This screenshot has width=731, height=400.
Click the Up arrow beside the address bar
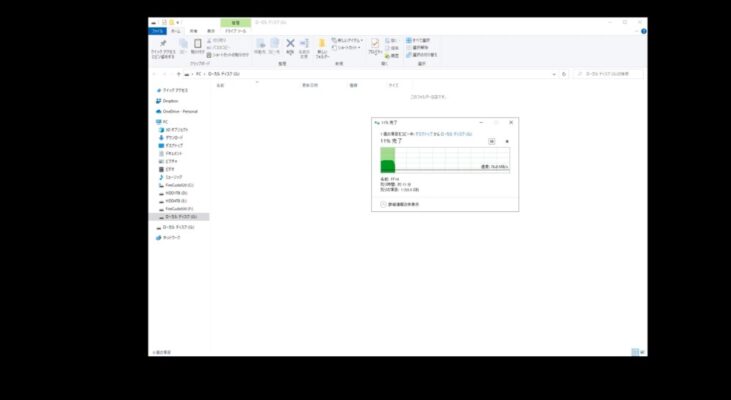click(179, 74)
